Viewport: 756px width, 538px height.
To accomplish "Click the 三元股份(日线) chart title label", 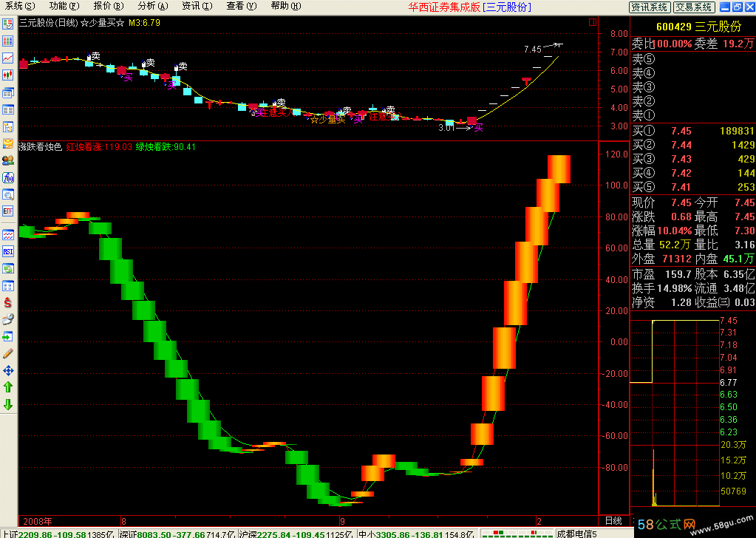I will (x=48, y=23).
